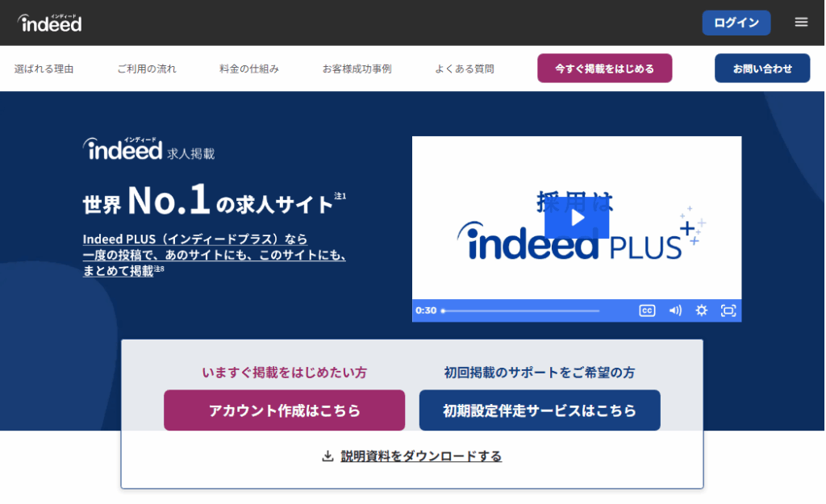The height and width of the screenshot is (504, 826).
Task: Click 初期設定伴走サービスはこちら button
Action: (540, 410)
